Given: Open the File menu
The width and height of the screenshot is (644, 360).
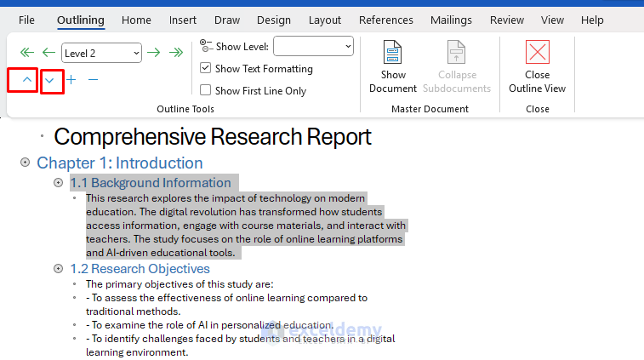Looking at the screenshot, I should 26,20.
